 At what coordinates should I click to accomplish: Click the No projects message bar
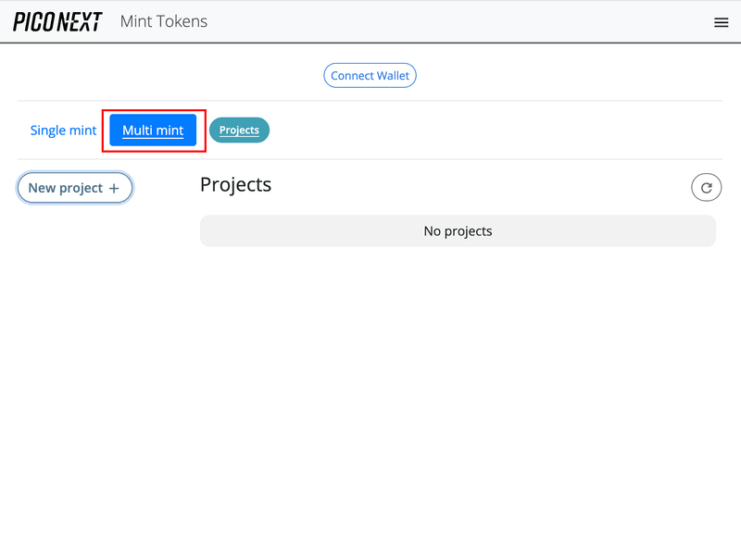(458, 231)
